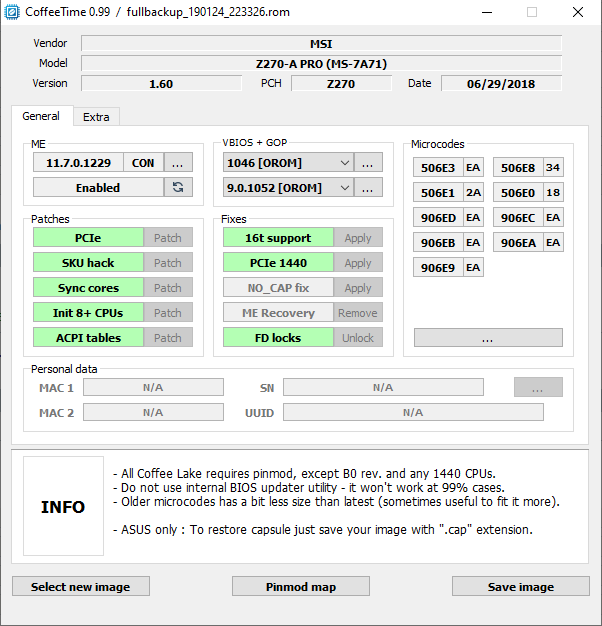Click the PCIe patch status label
The width and height of the screenshot is (602, 626).
(x=88, y=238)
